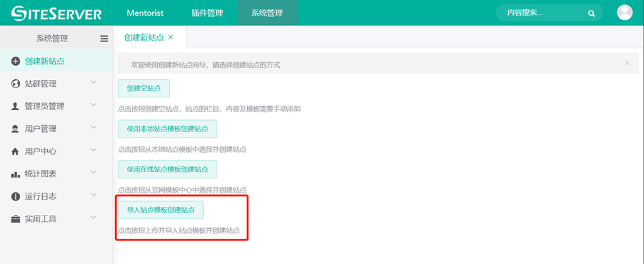Screen dimensions: 644x264
Task: Type in the 内容搜索 search field
Action: point(541,13)
